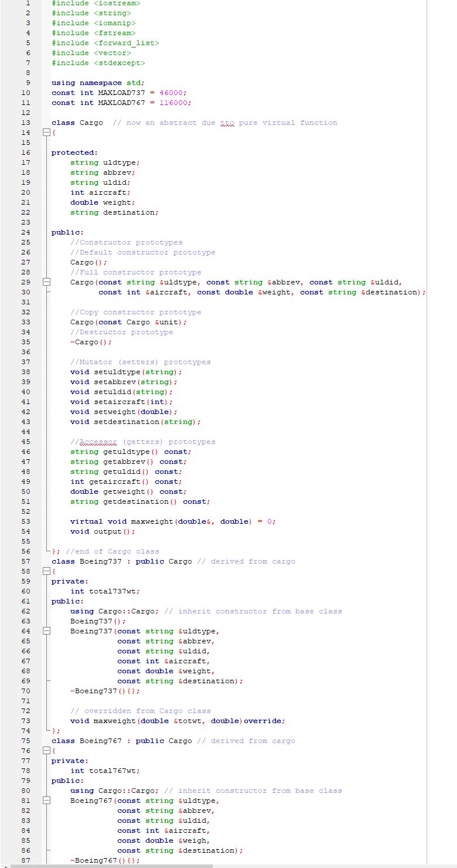This screenshot has height=868, width=457.
Task: Click the "protected:" keyword
Action: point(75,152)
